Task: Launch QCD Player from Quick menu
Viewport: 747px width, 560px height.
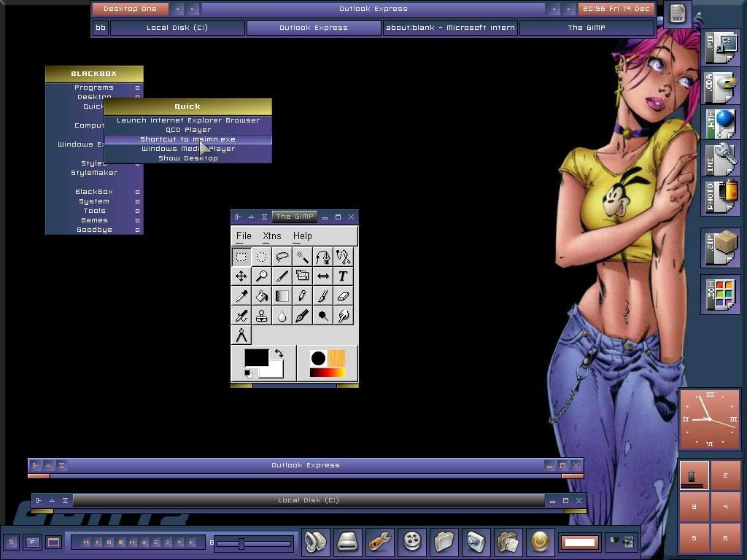Action: tap(188, 130)
